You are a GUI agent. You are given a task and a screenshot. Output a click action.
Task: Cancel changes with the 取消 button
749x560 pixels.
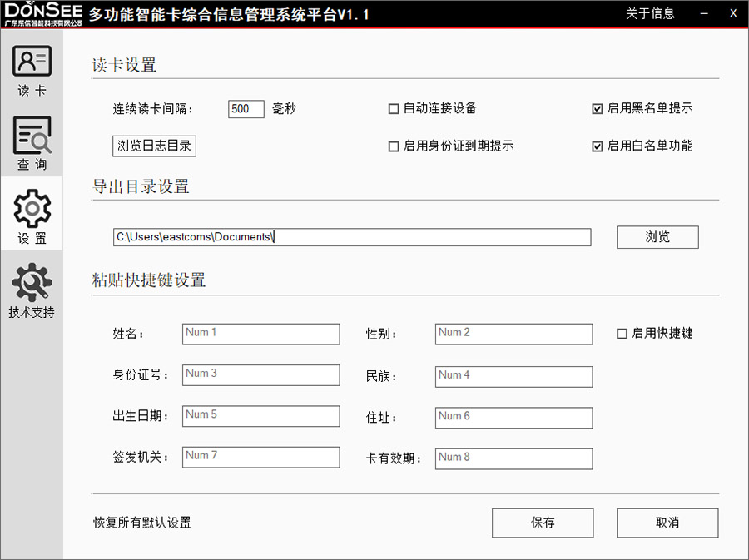point(667,523)
